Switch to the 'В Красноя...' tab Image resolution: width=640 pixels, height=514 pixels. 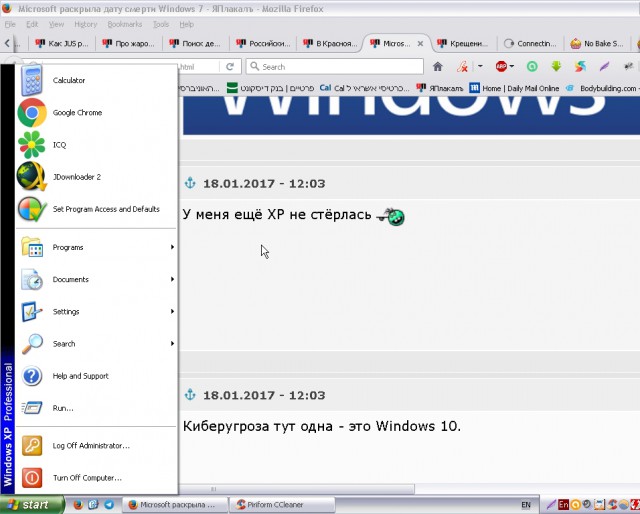point(330,44)
